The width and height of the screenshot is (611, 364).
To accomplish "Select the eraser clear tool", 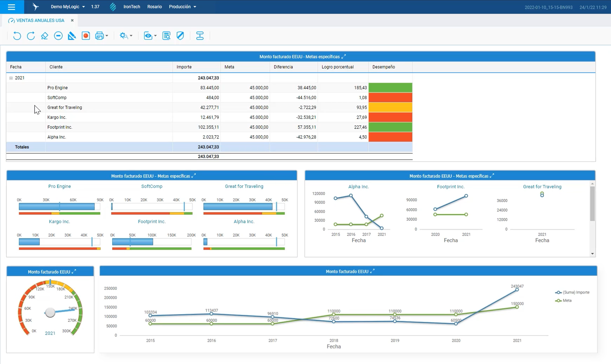I will [45, 36].
